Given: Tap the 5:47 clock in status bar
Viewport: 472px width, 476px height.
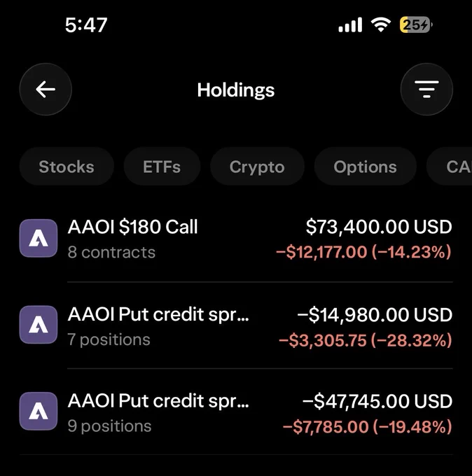Looking at the screenshot, I should tap(86, 25).
